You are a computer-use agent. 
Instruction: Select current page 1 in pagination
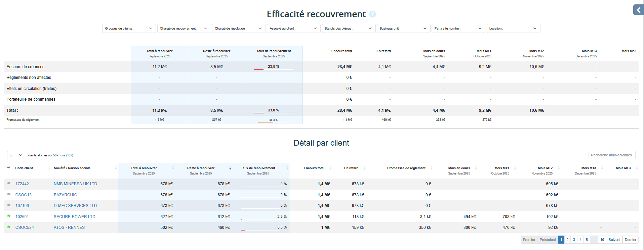point(561,240)
